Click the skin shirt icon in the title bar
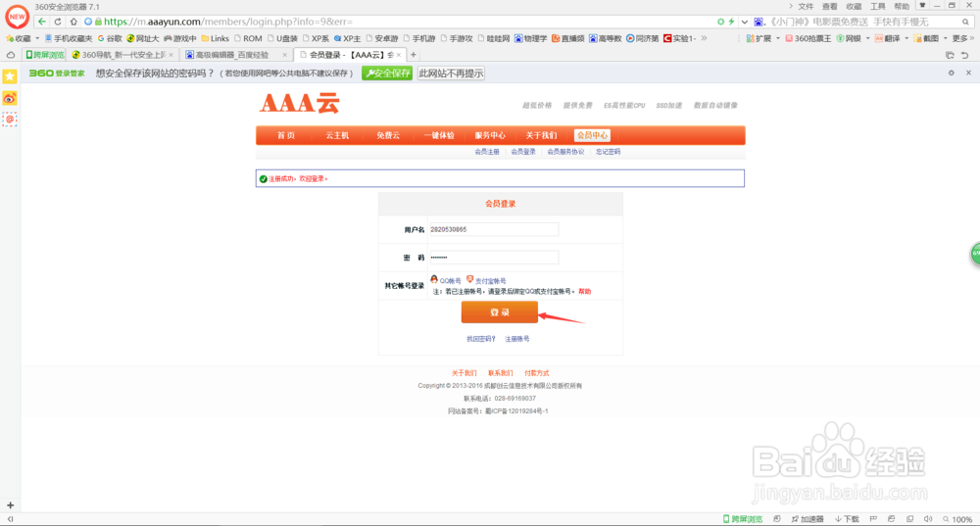This screenshot has height=526, width=980. 922,6
